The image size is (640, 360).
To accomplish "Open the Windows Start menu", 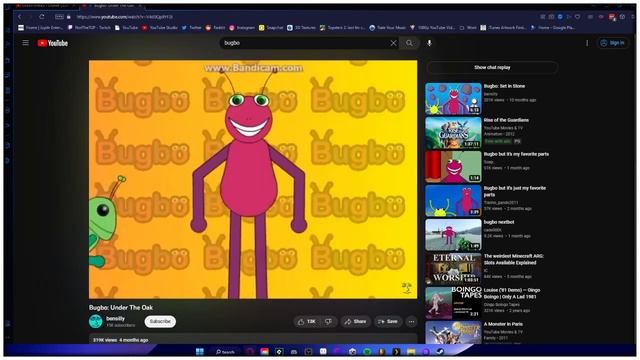I will (x=200, y=351).
